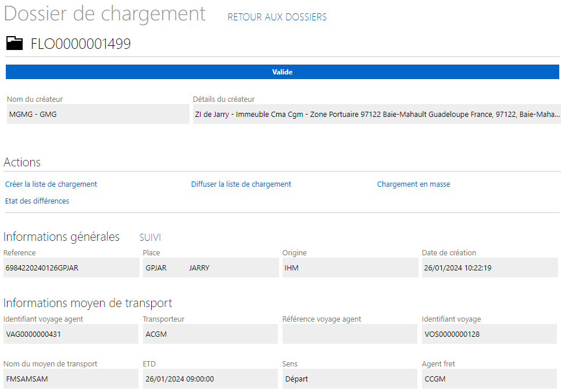Viewport: 561px width, 392px height.
Task: Click the empty Référence voyage agent field
Action: coord(350,334)
